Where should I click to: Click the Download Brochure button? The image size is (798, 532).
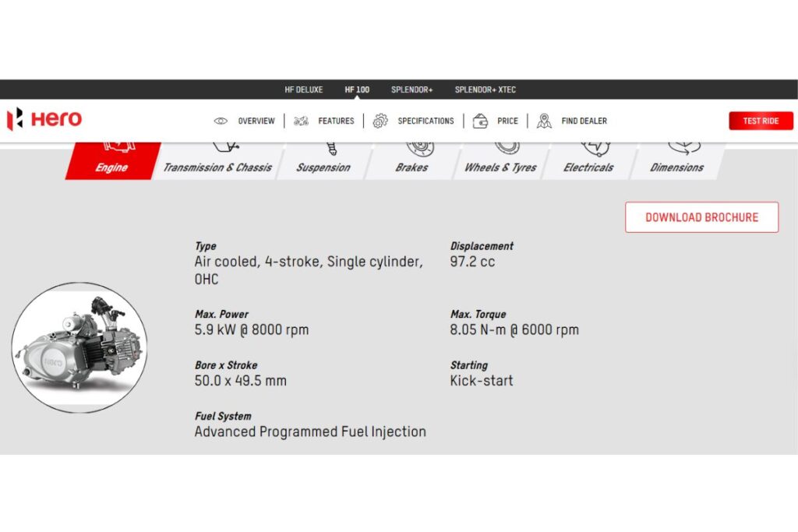[702, 217]
